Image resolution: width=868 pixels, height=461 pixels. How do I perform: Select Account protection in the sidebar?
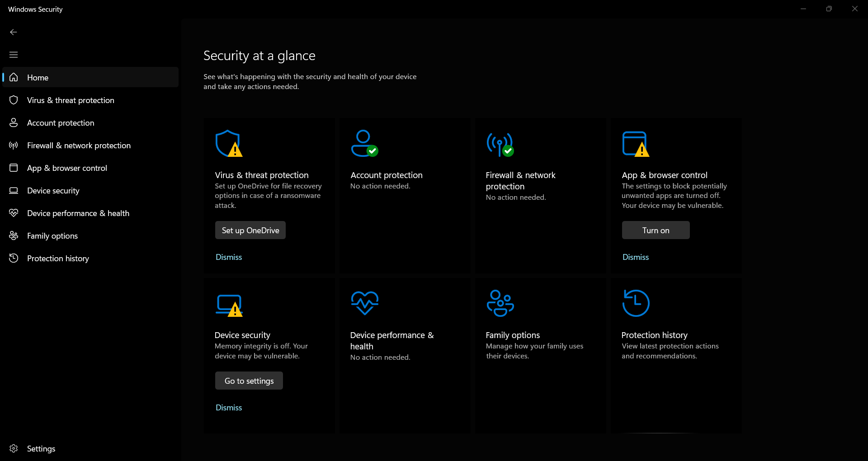point(90,122)
